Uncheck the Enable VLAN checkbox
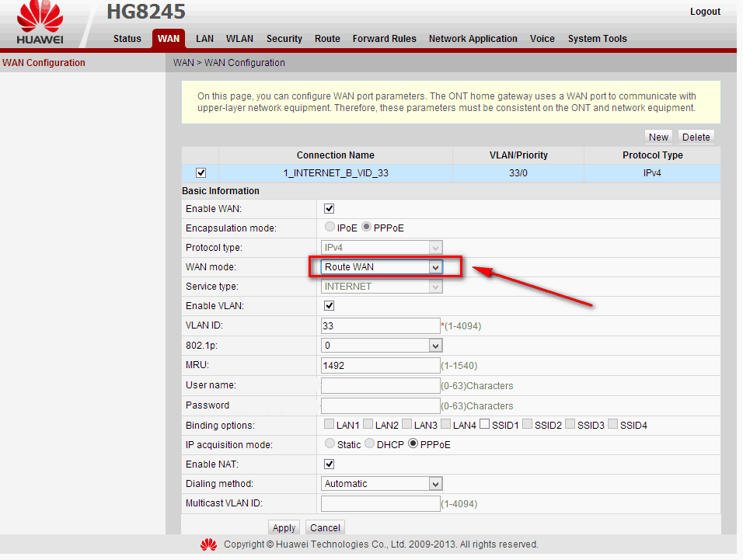The height and width of the screenshot is (560, 743). point(329,306)
